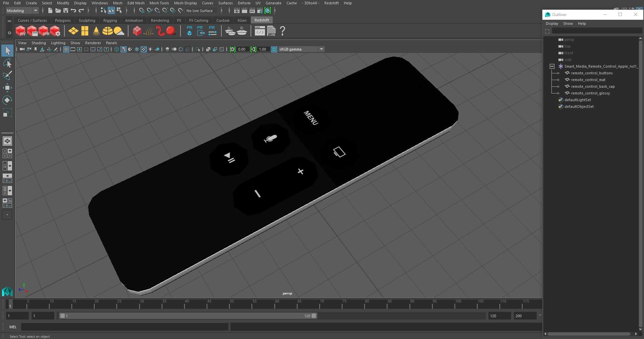
Task: Click the MEL command language label
Action: pyautogui.click(x=13, y=327)
